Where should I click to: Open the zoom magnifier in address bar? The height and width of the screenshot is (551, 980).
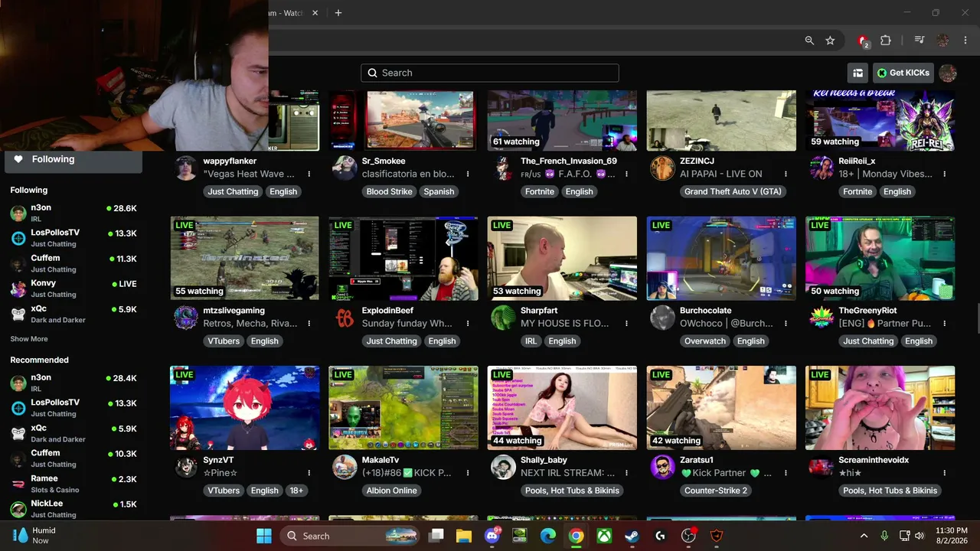809,41
